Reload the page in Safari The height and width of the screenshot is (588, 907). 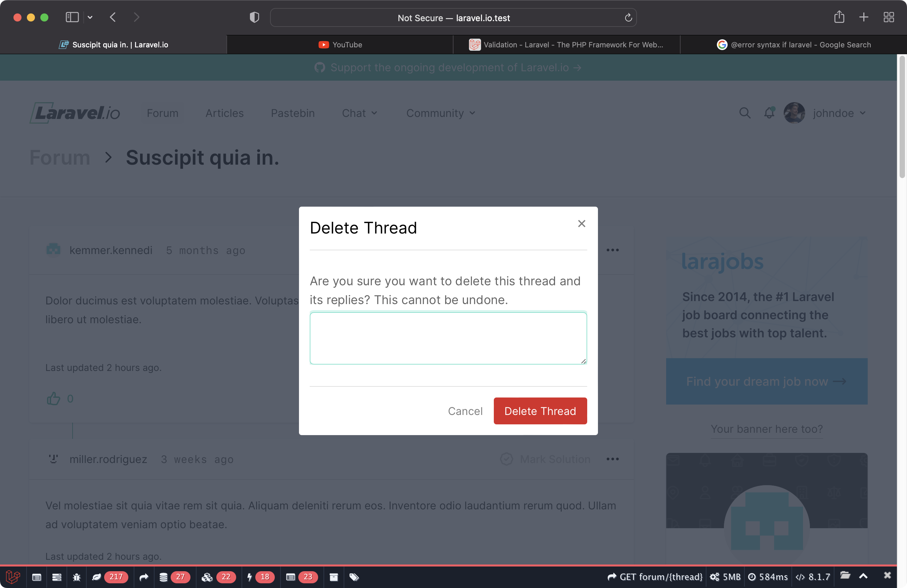point(628,17)
